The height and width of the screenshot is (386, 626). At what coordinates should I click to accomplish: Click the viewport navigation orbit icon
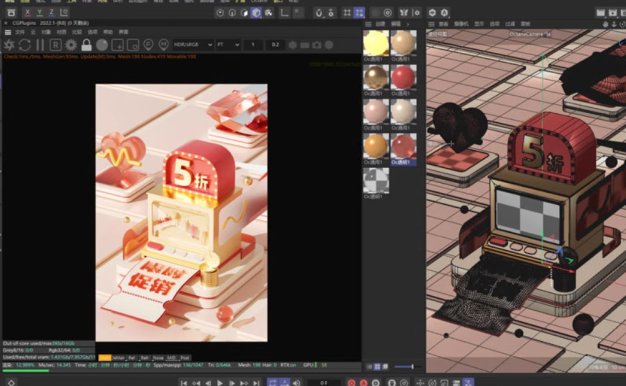623,24
